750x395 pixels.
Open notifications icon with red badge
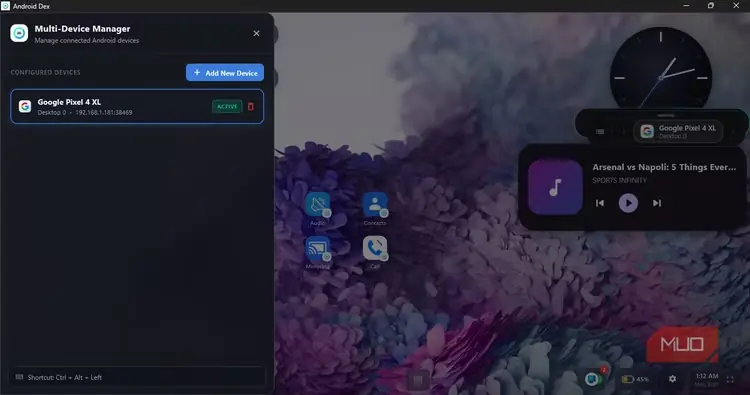[595, 378]
